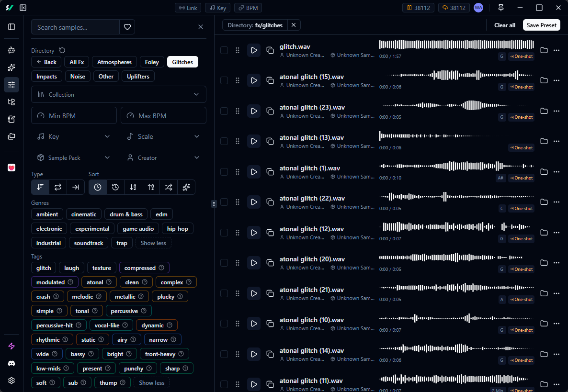Open the folder icon next to glitch.wav
Image resolution: width=568 pixels, height=392 pixels.
[544, 50]
